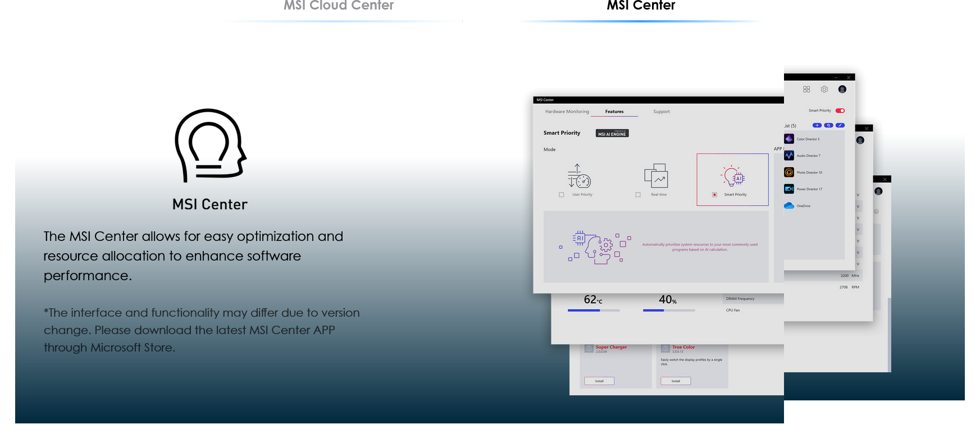Open the MSI Cloud Center section tab
The width and height of the screenshot is (980, 447).
[x=339, y=7]
